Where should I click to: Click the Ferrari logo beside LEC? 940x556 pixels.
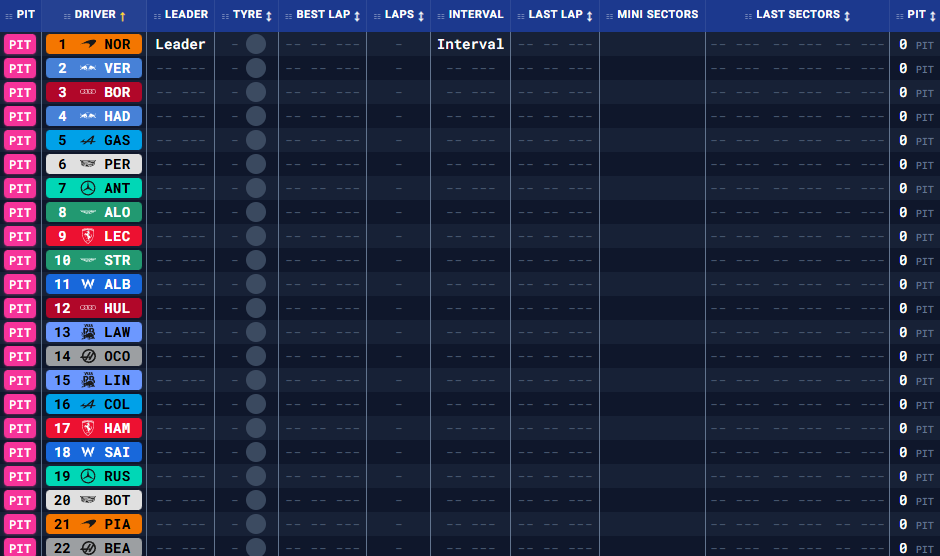coord(88,236)
